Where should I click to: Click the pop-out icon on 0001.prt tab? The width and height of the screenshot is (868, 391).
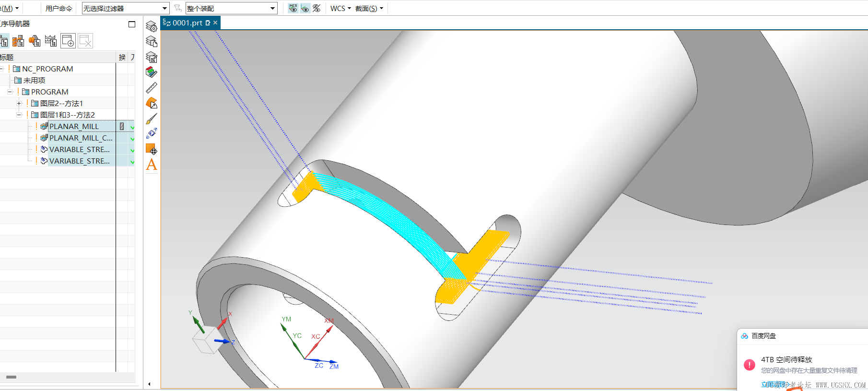pos(208,23)
